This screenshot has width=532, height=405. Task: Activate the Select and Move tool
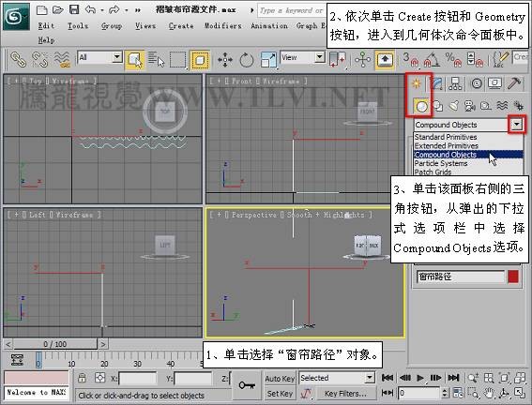225,60
